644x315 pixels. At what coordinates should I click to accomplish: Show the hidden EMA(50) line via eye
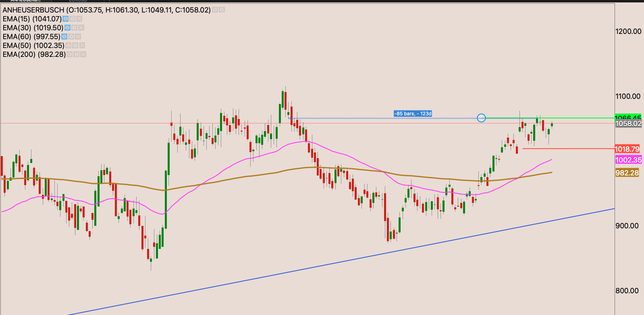(69, 46)
